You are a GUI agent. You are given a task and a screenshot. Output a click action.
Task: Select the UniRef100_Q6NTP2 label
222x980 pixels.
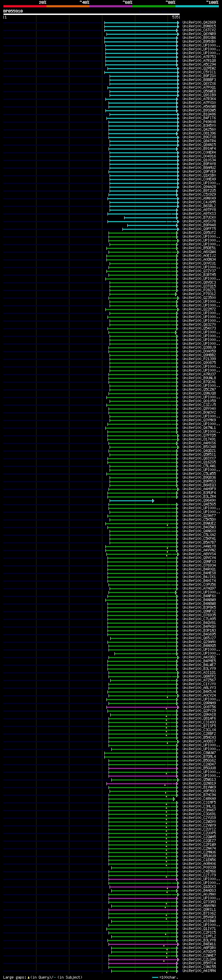point(199,677)
